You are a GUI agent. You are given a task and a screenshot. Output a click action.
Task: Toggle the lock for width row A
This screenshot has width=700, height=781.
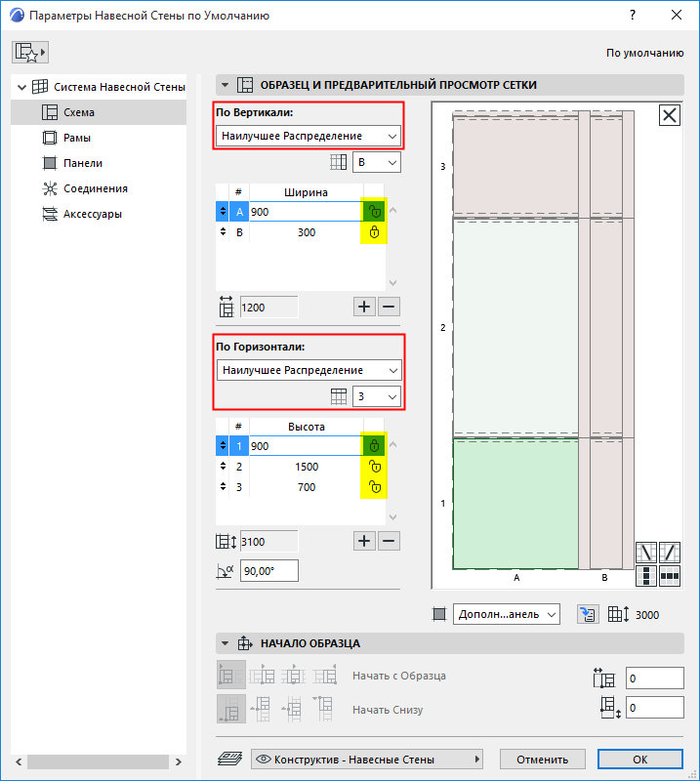(374, 212)
